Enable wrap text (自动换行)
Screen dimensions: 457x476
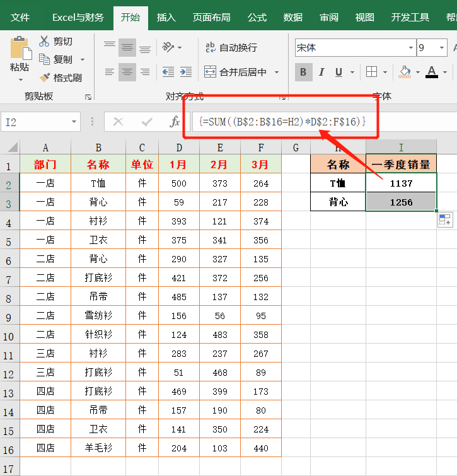tap(231, 47)
